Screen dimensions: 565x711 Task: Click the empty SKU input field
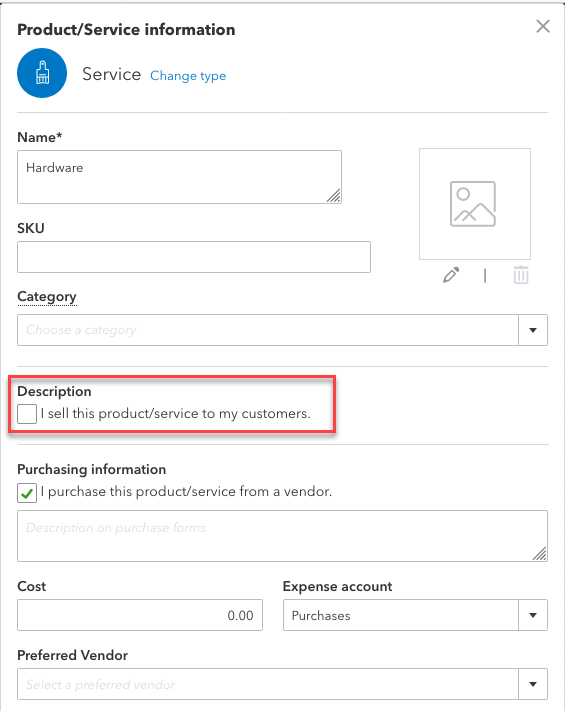[194, 257]
